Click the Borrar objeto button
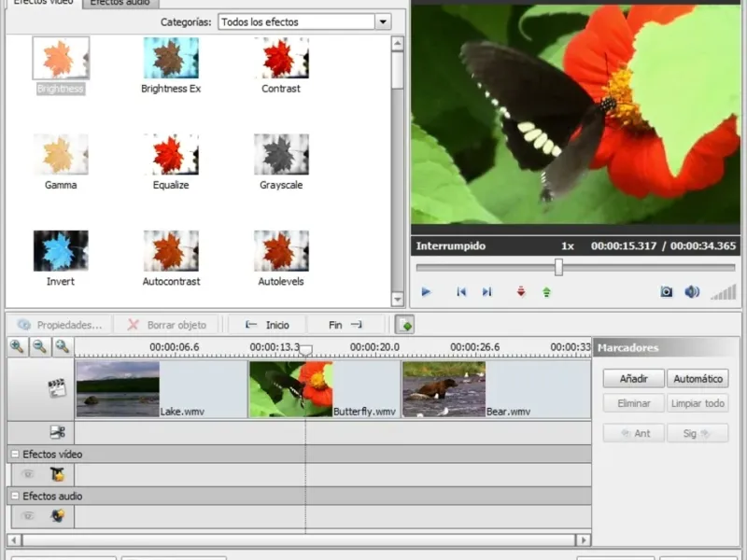 click(x=167, y=325)
